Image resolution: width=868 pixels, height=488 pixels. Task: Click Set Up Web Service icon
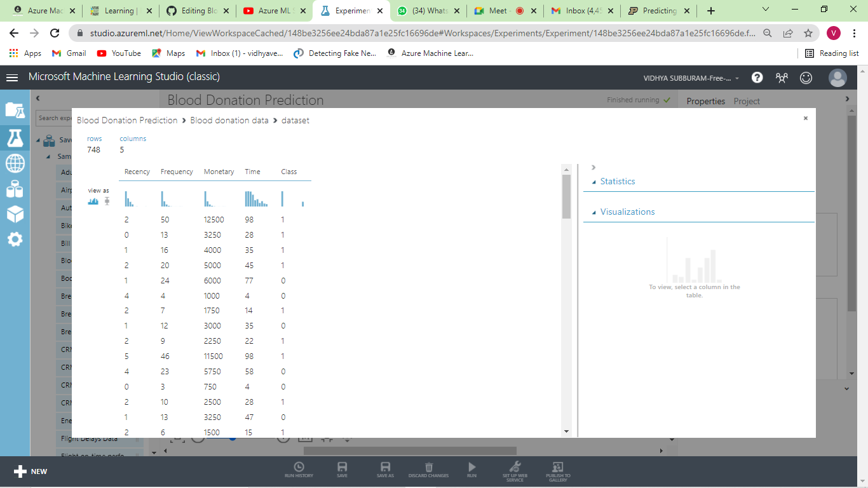tap(515, 471)
